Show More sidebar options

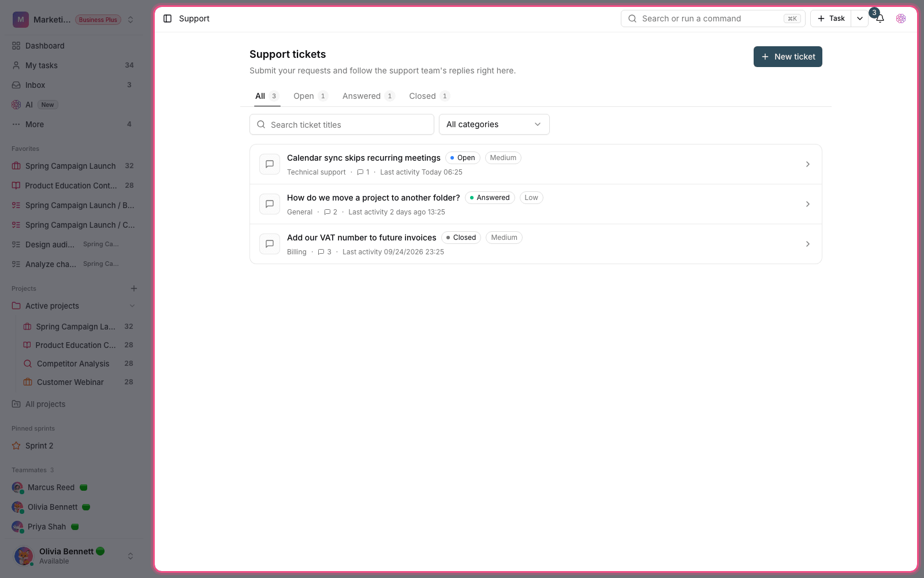pyautogui.click(x=74, y=124)
